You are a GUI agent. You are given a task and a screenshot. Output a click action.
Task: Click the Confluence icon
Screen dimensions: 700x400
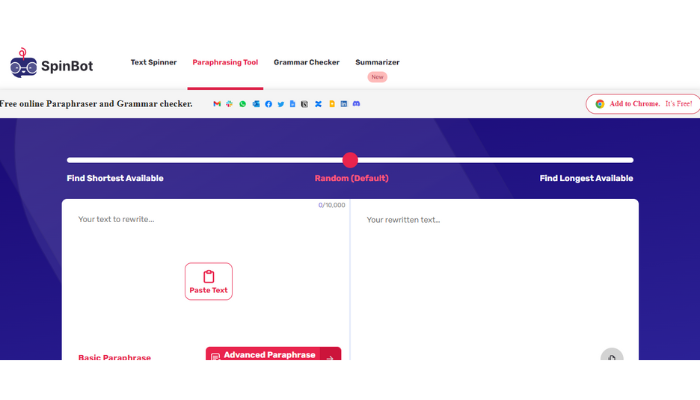click(x=318, y=104)
